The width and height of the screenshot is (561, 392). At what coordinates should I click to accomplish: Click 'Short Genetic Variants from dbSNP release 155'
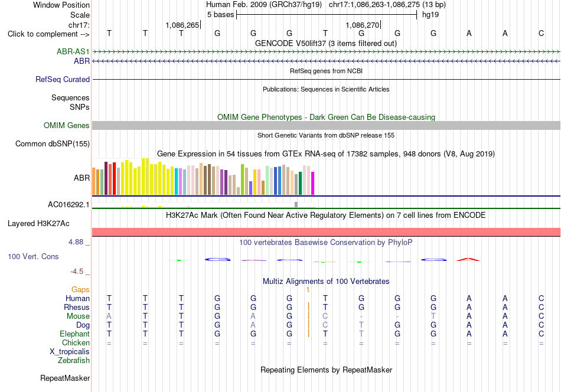(326, 135)
